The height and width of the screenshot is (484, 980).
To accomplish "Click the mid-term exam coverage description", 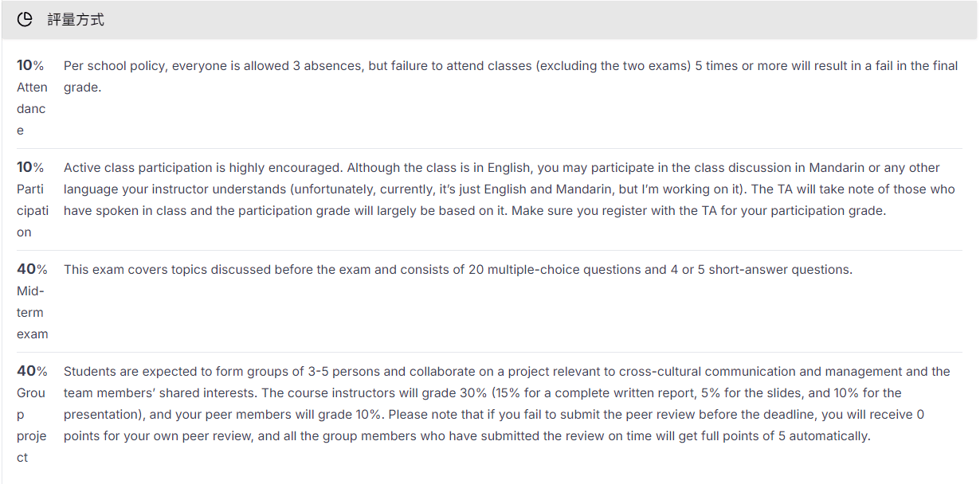I will pos(458,270).
